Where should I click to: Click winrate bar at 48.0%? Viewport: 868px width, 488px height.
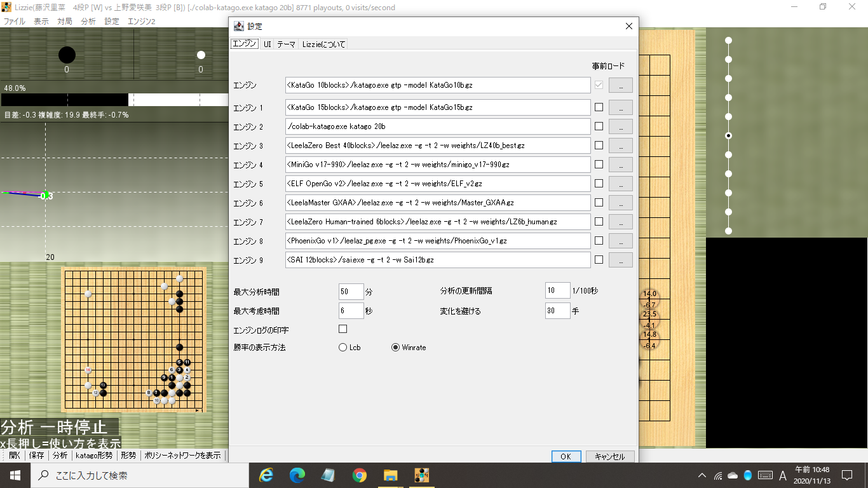click(x=115, y=100)
